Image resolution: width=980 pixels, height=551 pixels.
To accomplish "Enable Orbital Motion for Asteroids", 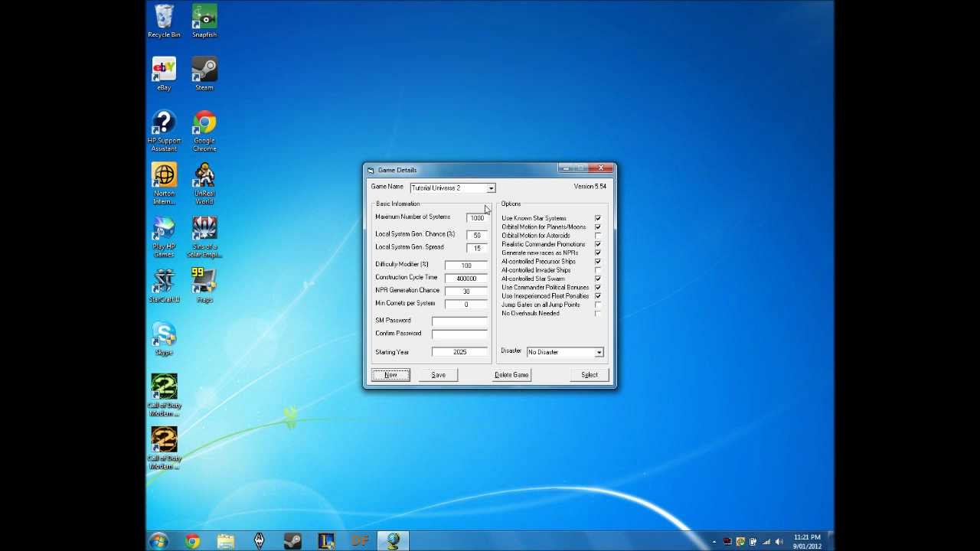I will (598, 236).
